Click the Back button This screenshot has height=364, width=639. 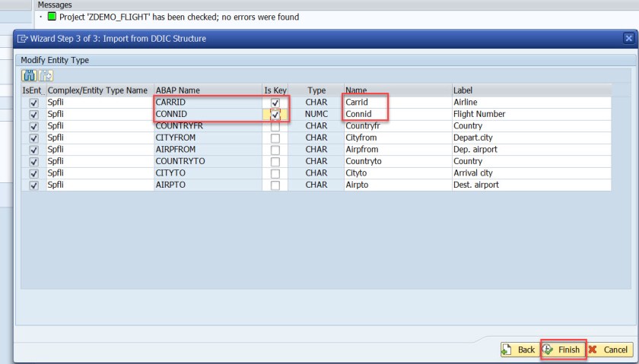click(x=520, y=350)
